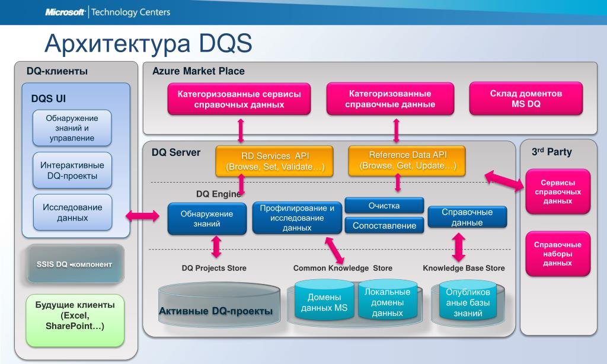607x364 pixels.
Task: Click the '3rd Party' heading
Action: (552, 152)
